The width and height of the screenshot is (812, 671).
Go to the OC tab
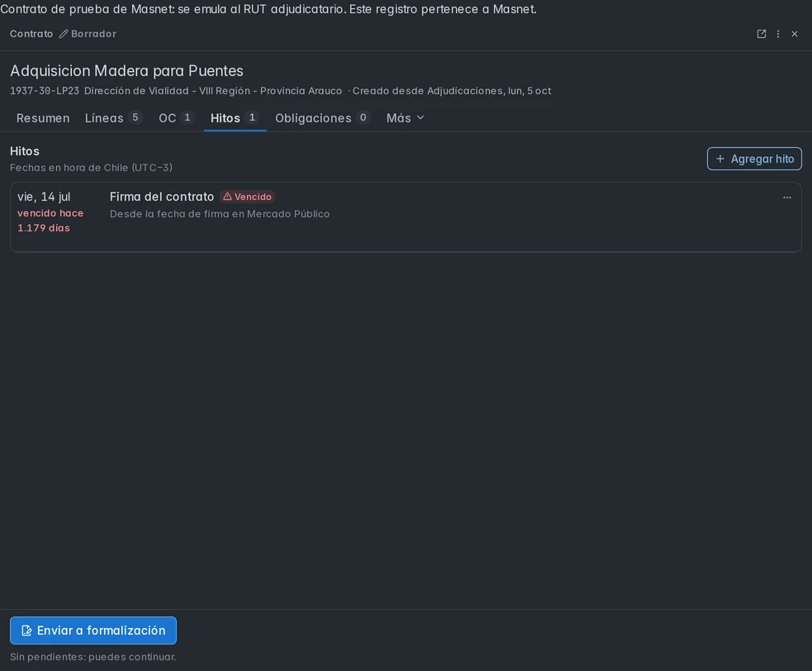point(176,118)
